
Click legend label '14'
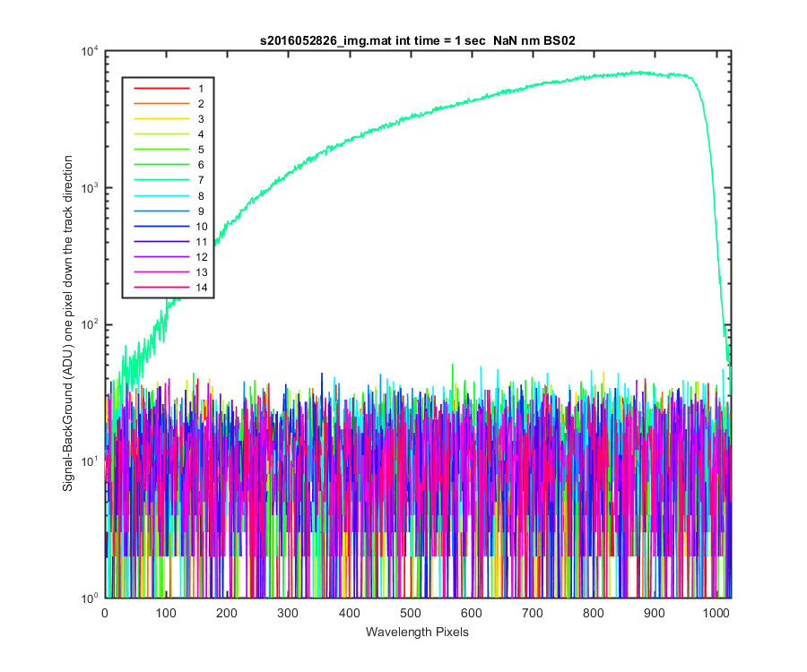pos(201,288)
